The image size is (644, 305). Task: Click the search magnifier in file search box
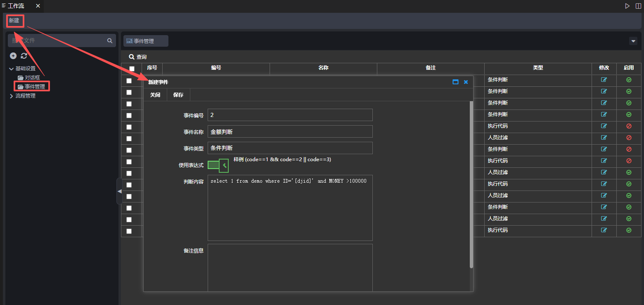(110, 41)
